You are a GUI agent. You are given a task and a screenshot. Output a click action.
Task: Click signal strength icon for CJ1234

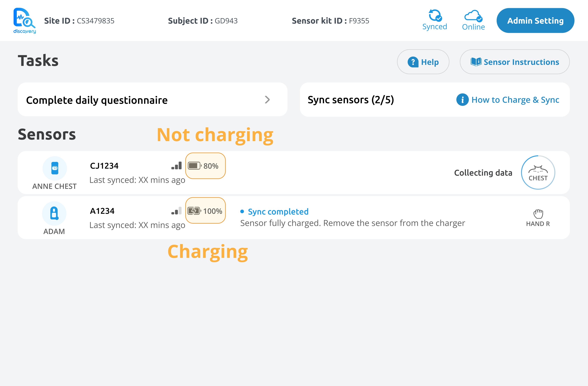tap(176, 166)
